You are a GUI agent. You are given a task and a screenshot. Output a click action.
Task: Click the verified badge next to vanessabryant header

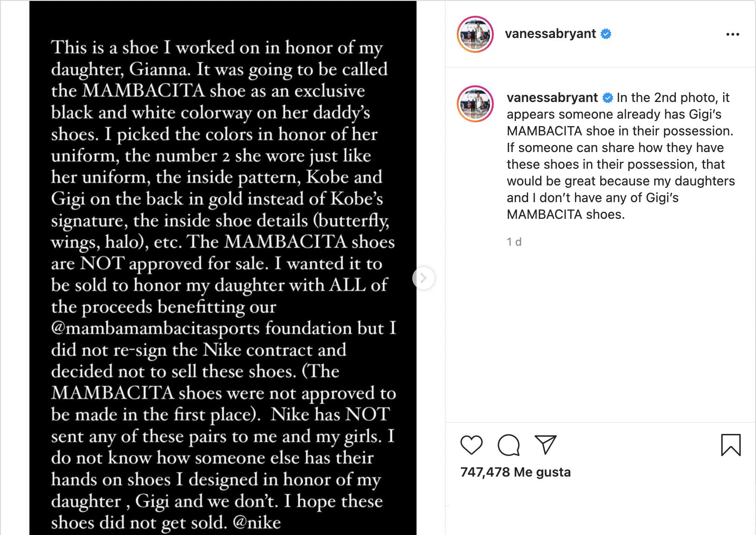click(x=605, y=33)
